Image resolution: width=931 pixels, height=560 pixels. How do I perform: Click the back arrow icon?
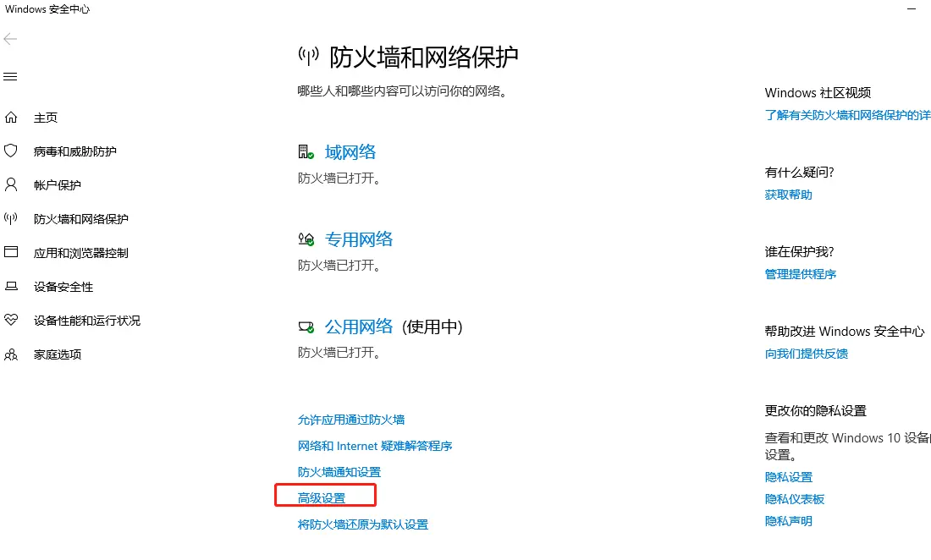coord(10,39)
